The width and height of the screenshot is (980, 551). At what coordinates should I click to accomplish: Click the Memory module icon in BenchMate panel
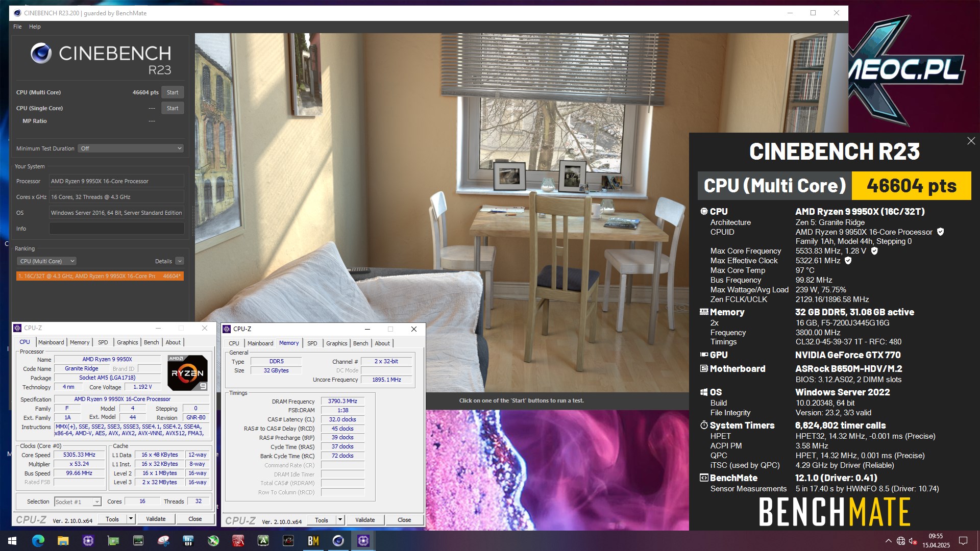click(704, 312)
